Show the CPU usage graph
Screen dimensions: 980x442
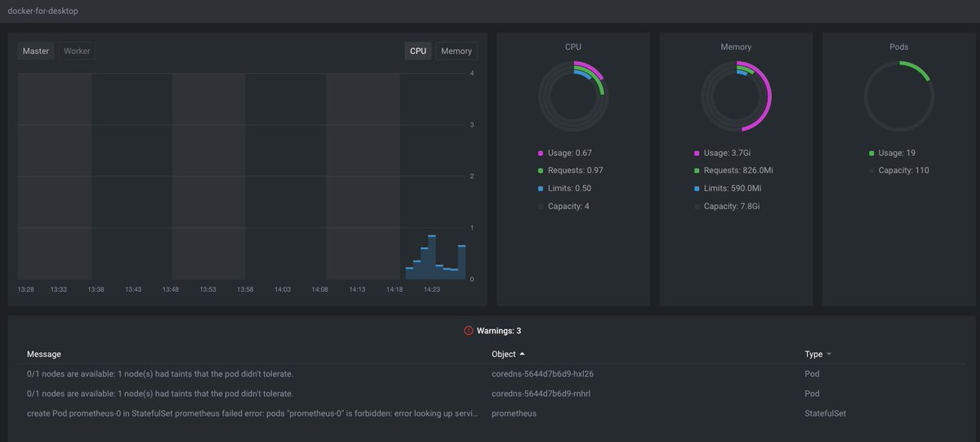(x=418, y=51)
